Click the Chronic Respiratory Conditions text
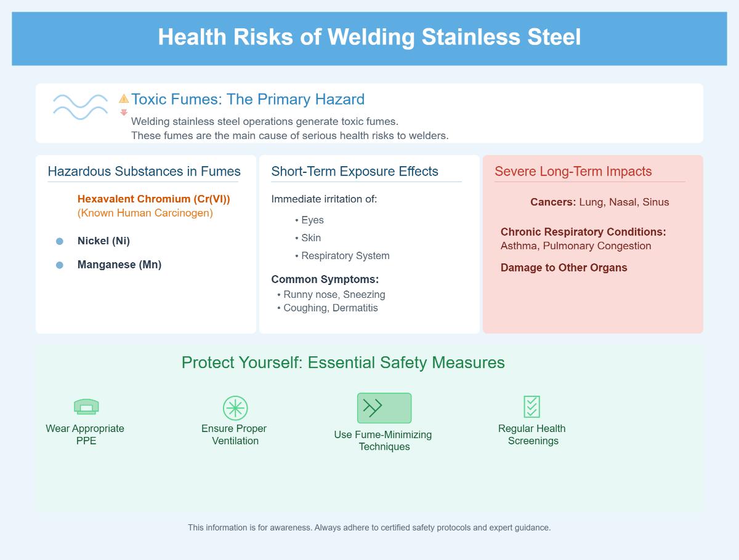 tap(583, 232)
